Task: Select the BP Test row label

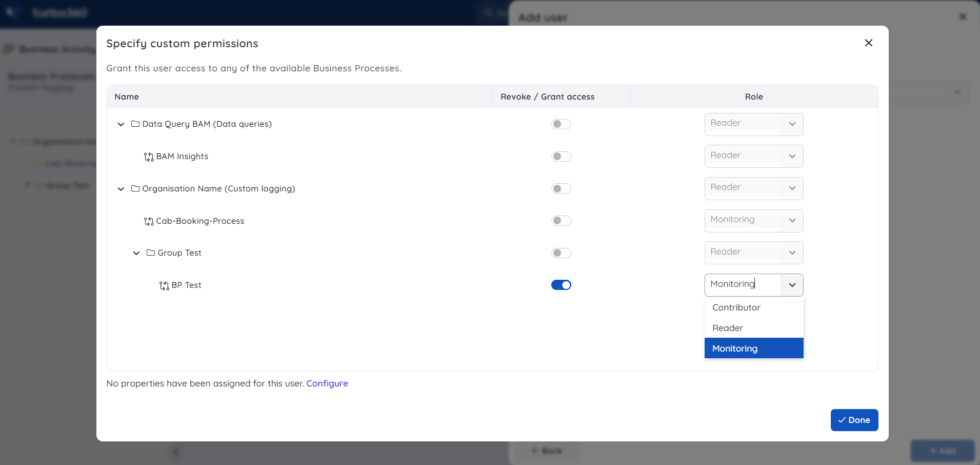Action: coord(186,285)
